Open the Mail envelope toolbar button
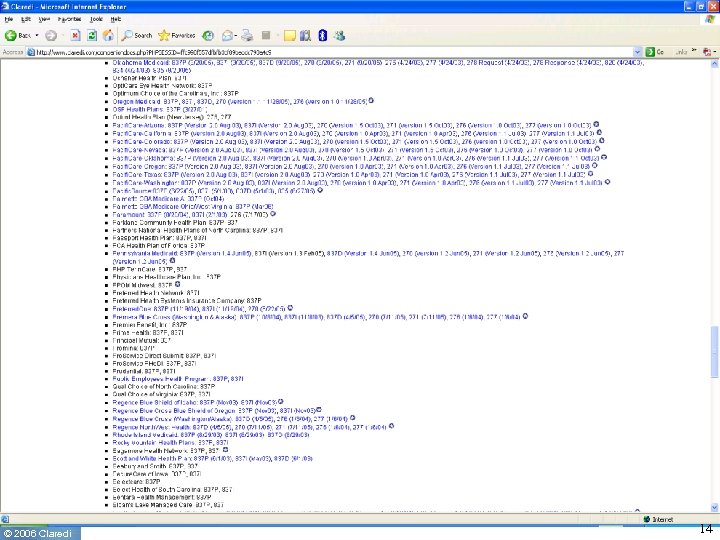This screenshot has width=720, height=540. click(x=227, y=35)
